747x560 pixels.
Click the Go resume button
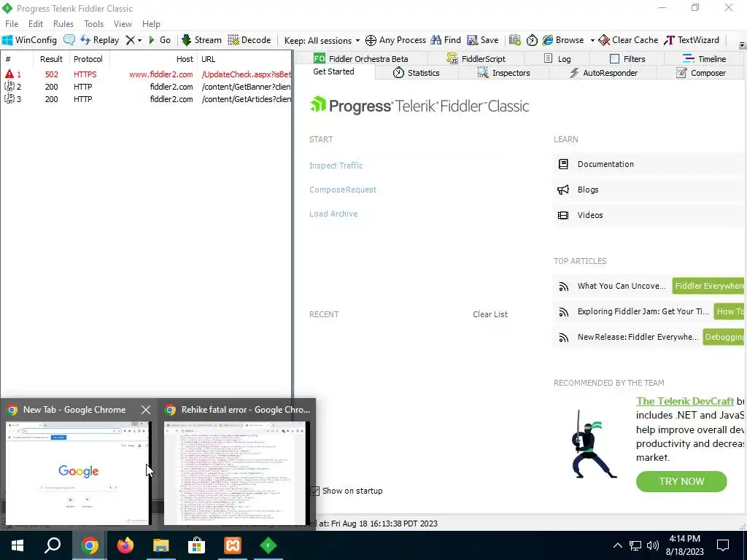(160, 40)
